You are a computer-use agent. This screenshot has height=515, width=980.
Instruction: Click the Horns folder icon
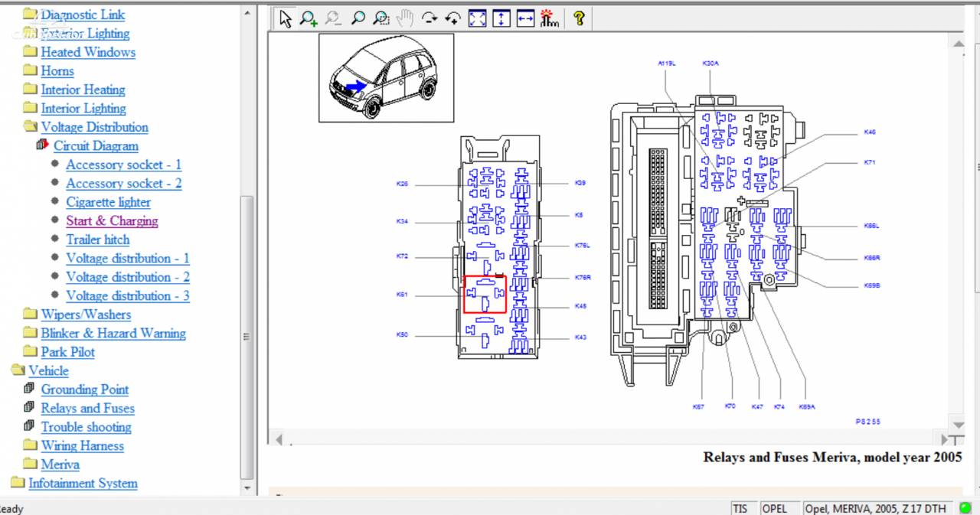tap(30, 70)
